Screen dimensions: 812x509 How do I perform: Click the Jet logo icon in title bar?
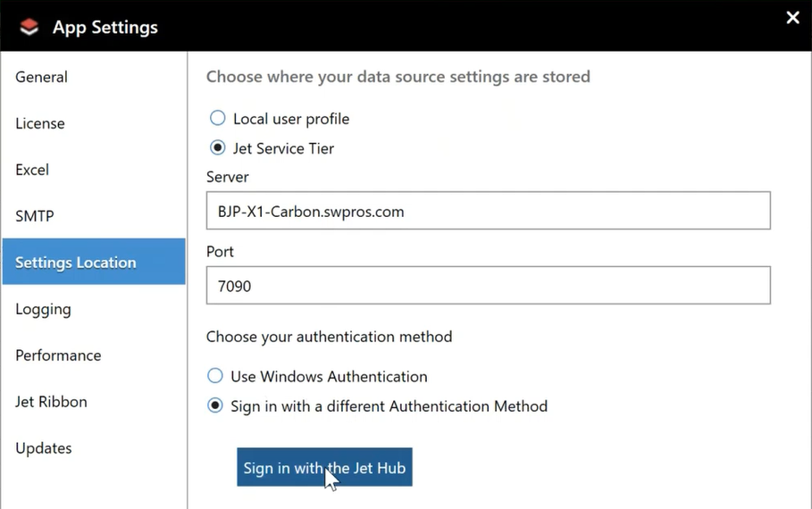tap(29, 27)
